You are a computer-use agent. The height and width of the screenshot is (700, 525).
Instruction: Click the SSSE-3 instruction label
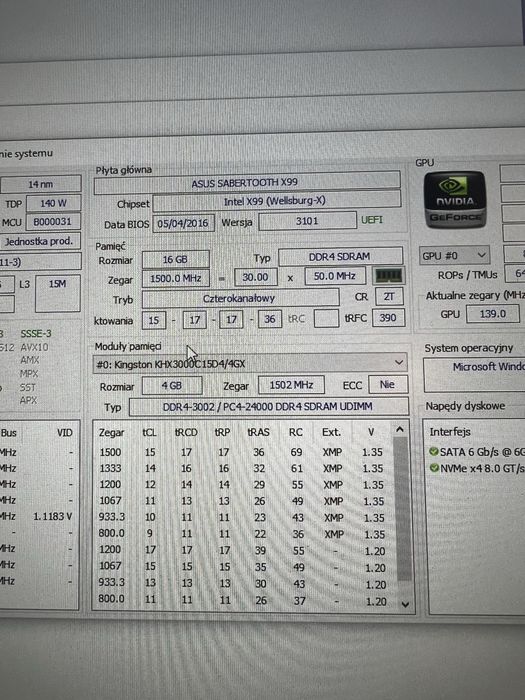point(36,333)
